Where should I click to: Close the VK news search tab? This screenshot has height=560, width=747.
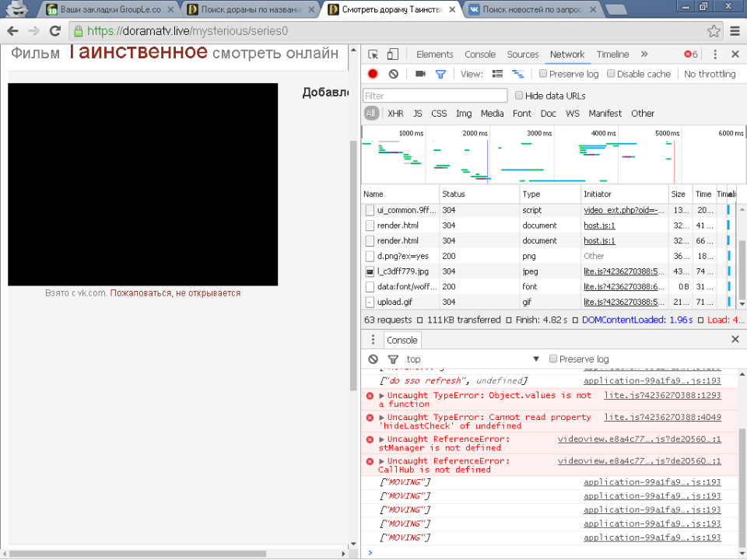[x=593, y=9]
